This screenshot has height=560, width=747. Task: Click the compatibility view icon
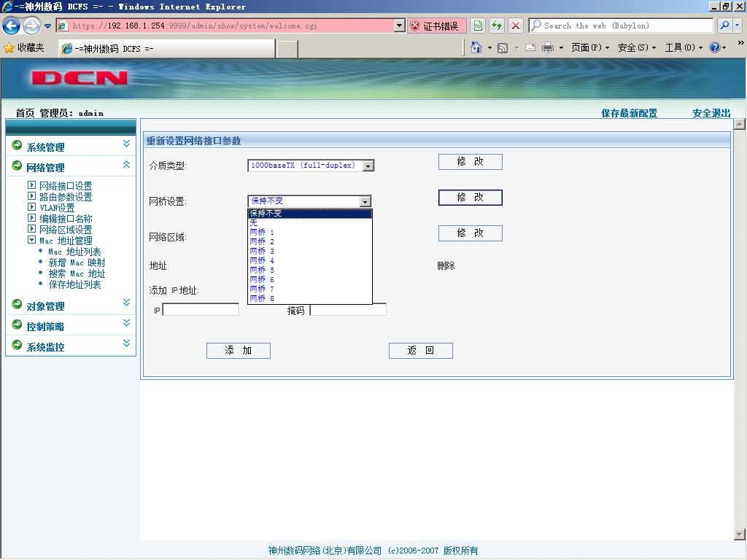(478, 26)
